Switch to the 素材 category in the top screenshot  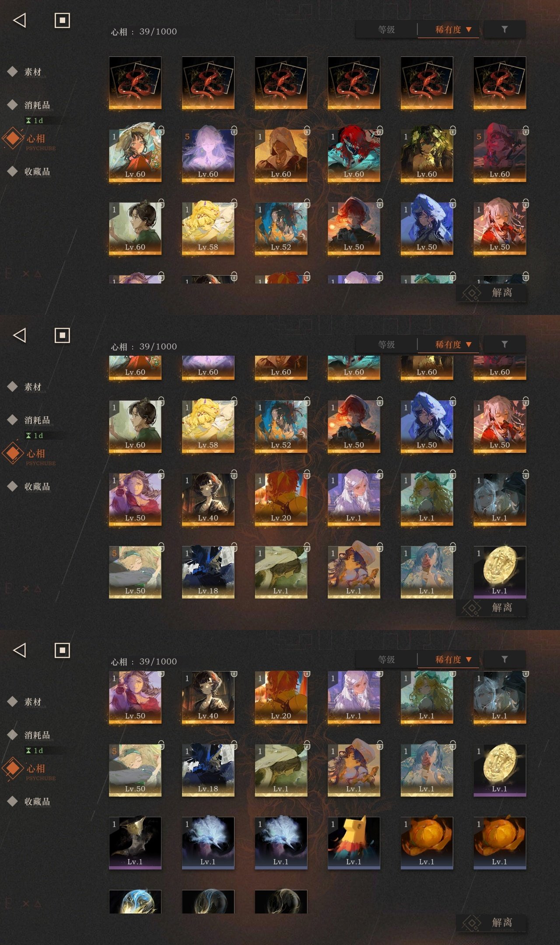click(x=32, y=72)
